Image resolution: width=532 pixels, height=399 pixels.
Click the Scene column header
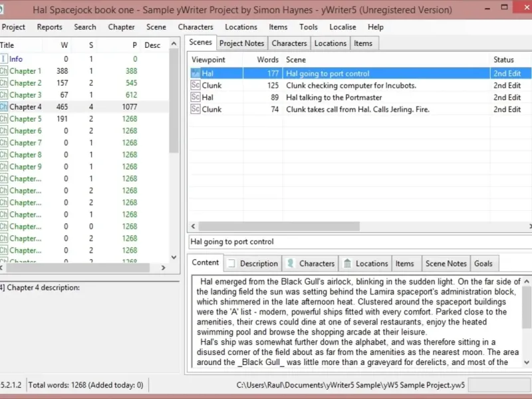386,60
